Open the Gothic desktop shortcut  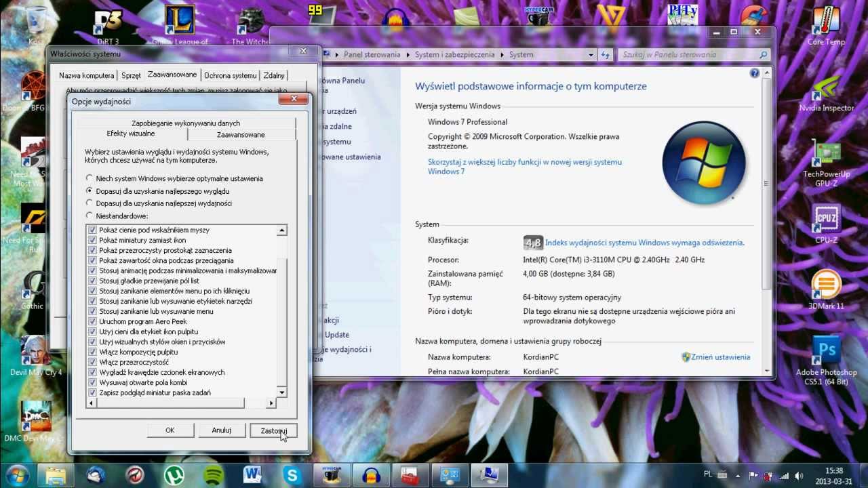33,290
